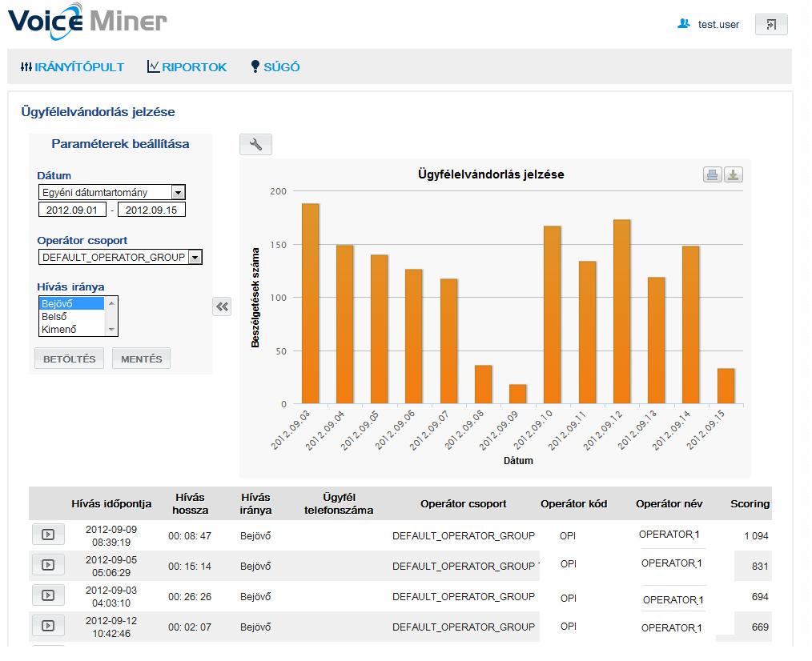Image resolution: width=812 pixels, height=661 pixels.
Task: Sort by Operátor kód column header
Action: 574,503
